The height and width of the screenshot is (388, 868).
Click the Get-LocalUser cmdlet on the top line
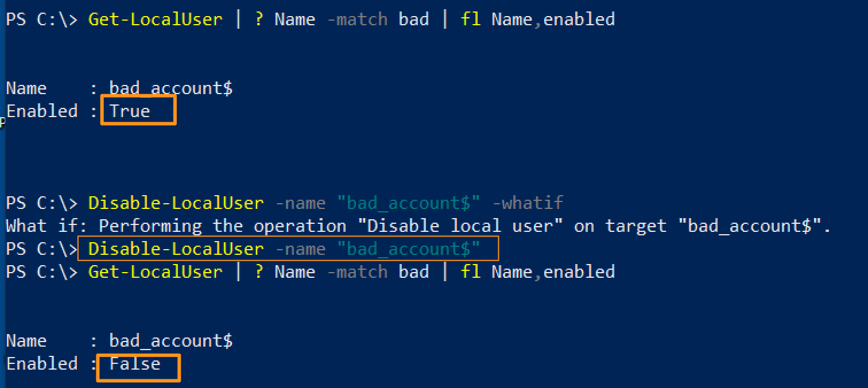(x=155, y=20)
